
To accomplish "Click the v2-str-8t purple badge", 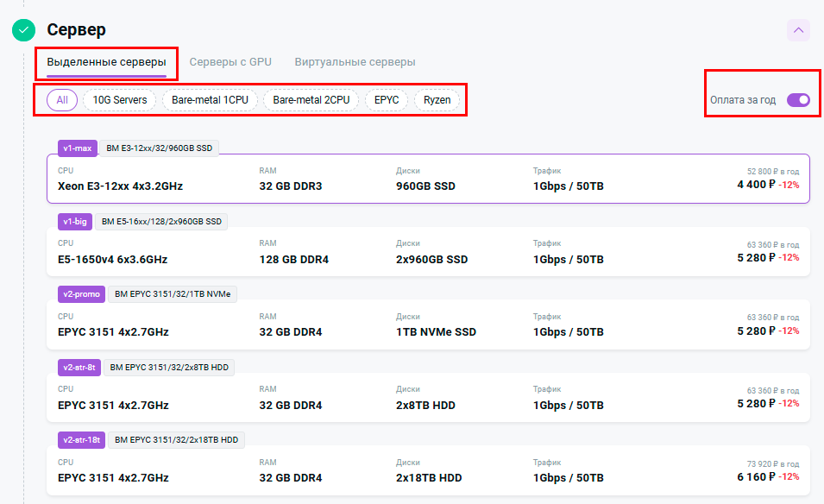I will coord(80,368).
